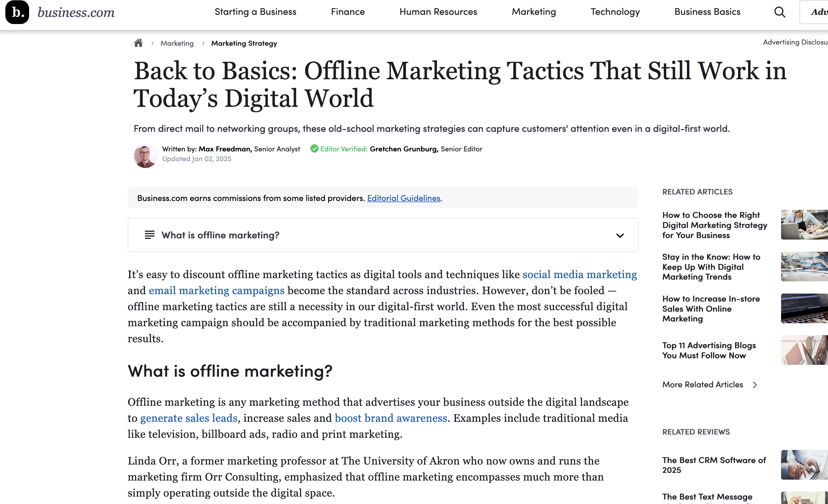828x504 pixels.
Task: Click the 'What is offline marketing?' contents label
Action: (220, 235)
